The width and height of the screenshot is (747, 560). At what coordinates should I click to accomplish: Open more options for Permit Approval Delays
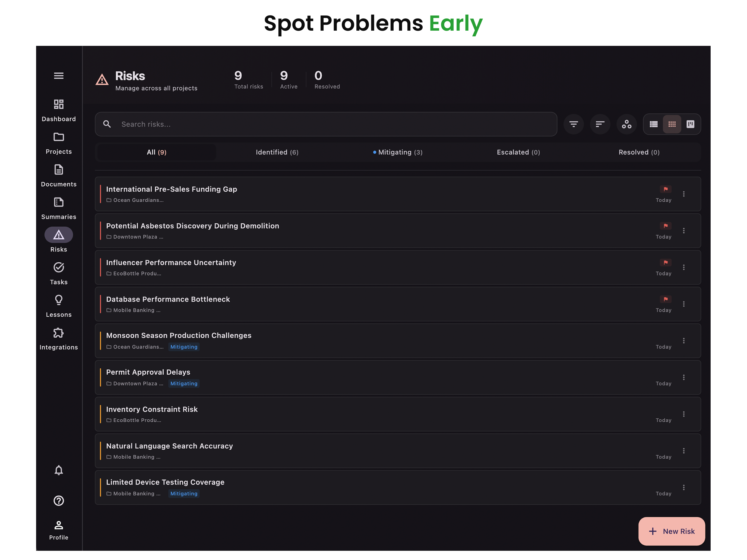click(x=684, y=377)
